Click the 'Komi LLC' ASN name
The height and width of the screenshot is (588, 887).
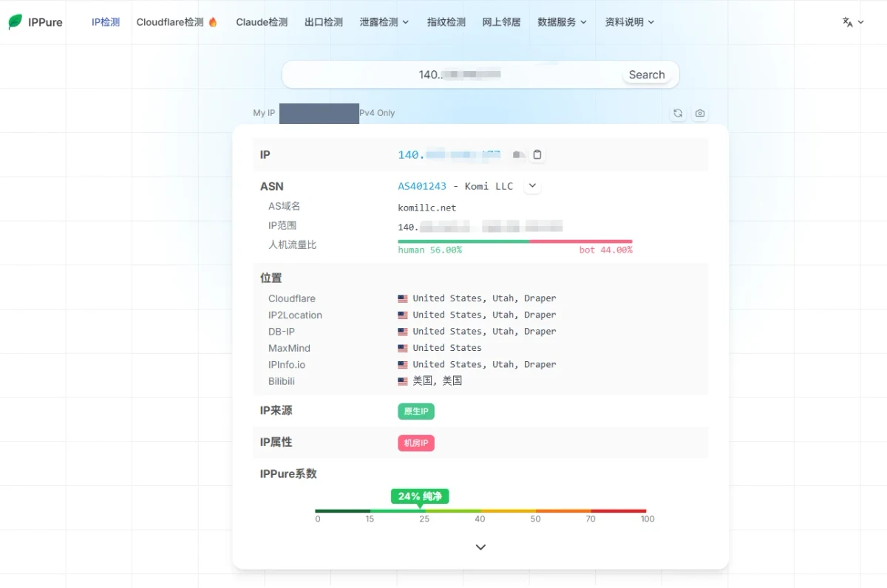pyautogui.click(x=489, y=186)
